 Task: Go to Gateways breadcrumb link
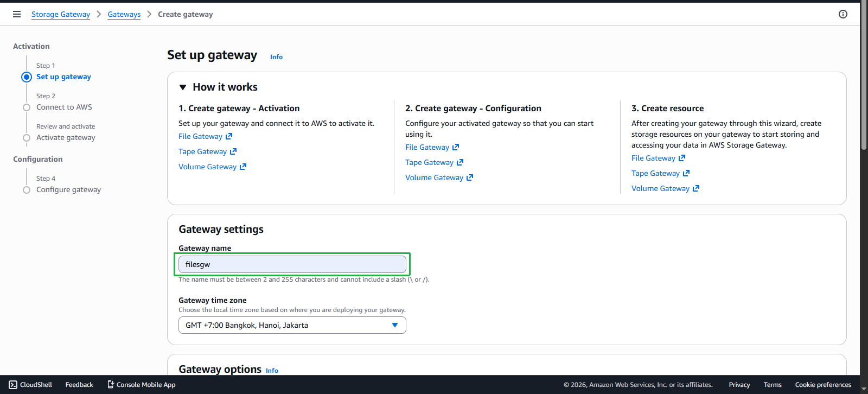point(124,14)
